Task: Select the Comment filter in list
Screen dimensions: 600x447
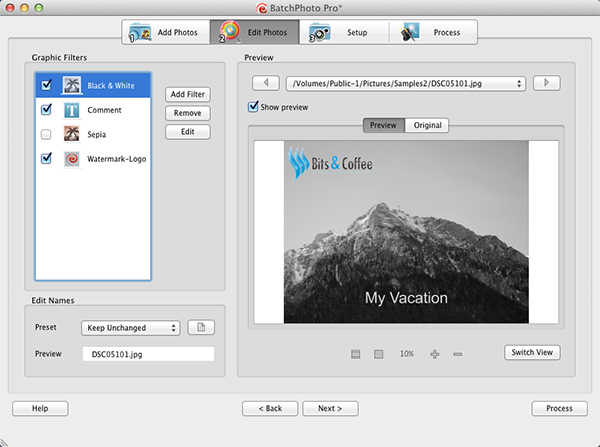Action: click(x=105, y=110)
